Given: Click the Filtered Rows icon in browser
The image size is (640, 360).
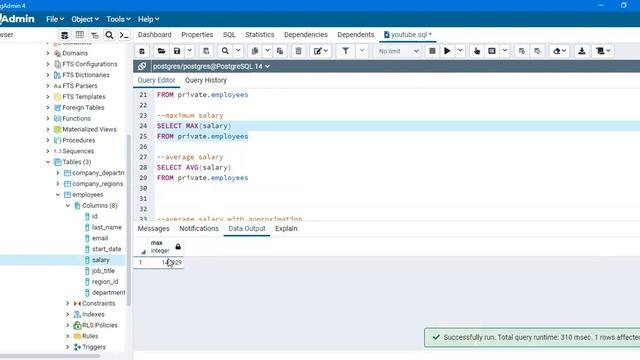Looking at the screenshot, I should [94, 35].
